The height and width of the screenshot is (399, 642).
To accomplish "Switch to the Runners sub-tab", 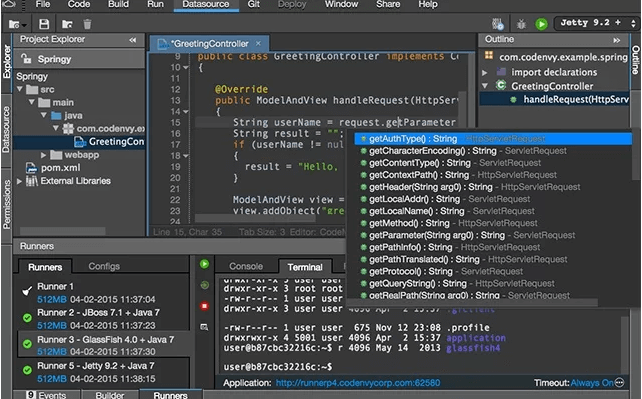I will point(45,267).
